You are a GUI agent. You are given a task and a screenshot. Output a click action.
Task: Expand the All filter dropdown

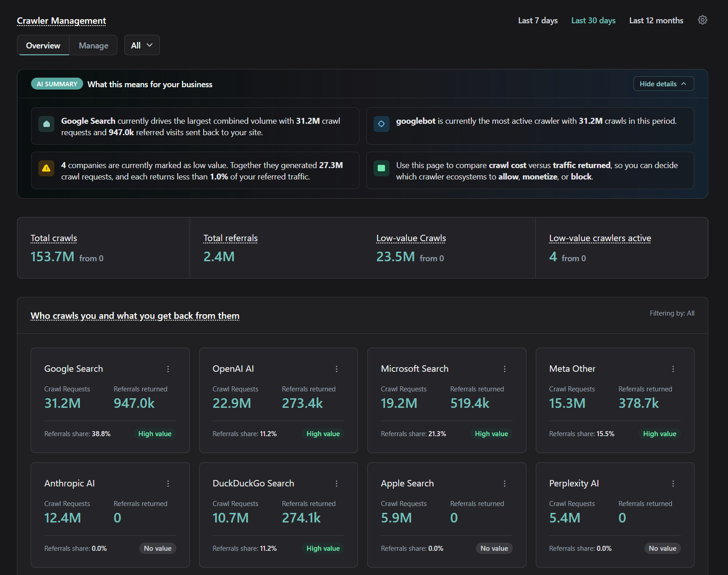click(x=142, y=45)
